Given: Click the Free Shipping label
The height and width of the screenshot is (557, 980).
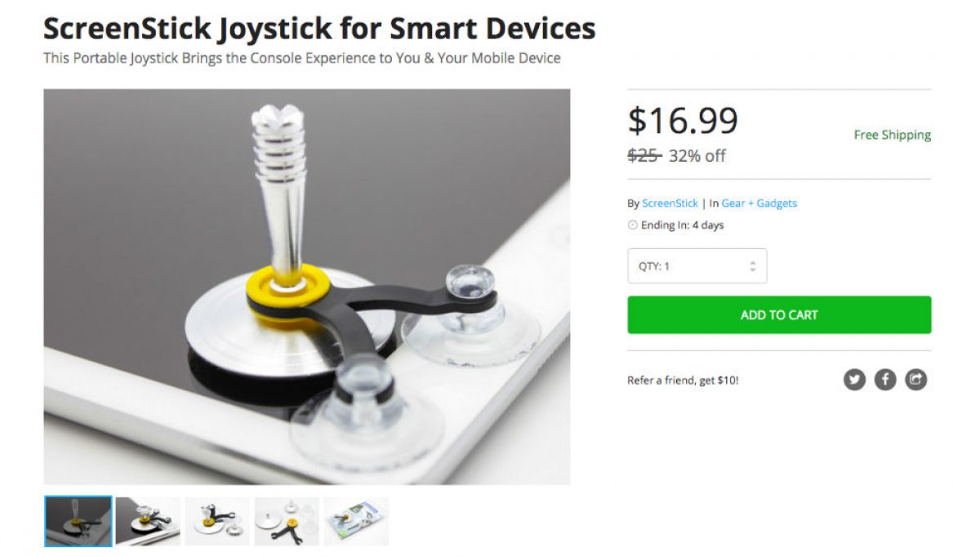Looking at the screenshot, I should click(x=893, y=136).
